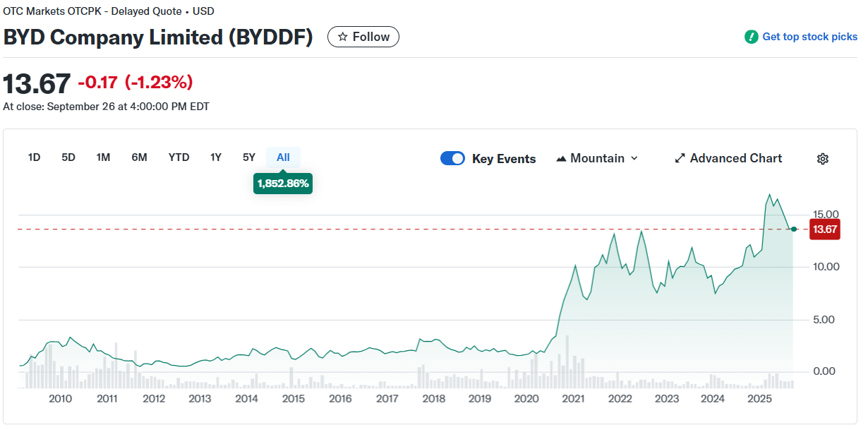Click the mountain chart type icon

point(561,159)
